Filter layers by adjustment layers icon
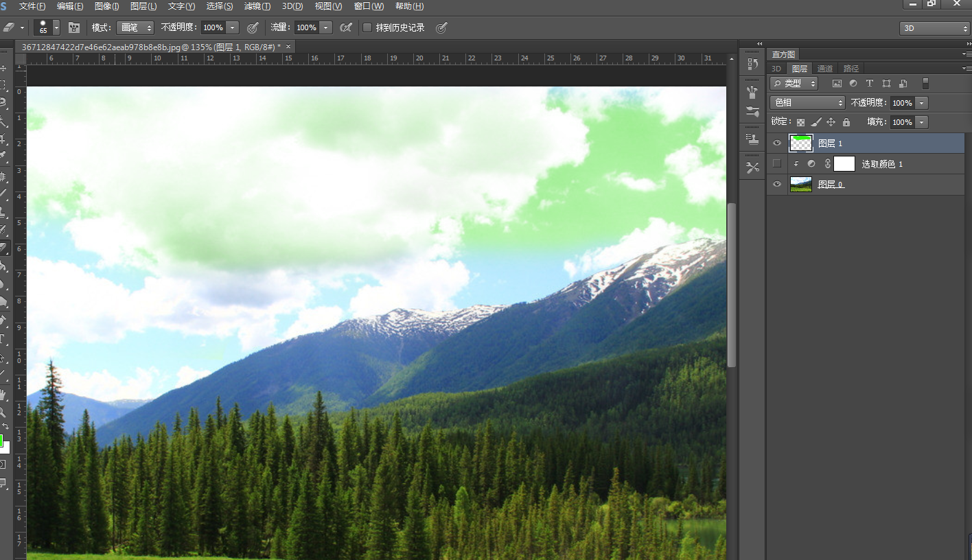Screen dimensions: 972x560 coord(853,83)
